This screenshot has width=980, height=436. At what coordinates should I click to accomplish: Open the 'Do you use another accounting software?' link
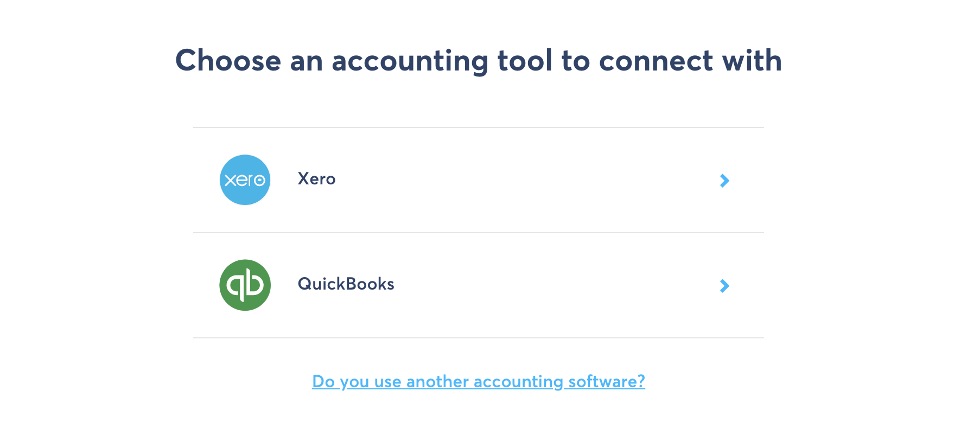(478, 381)
